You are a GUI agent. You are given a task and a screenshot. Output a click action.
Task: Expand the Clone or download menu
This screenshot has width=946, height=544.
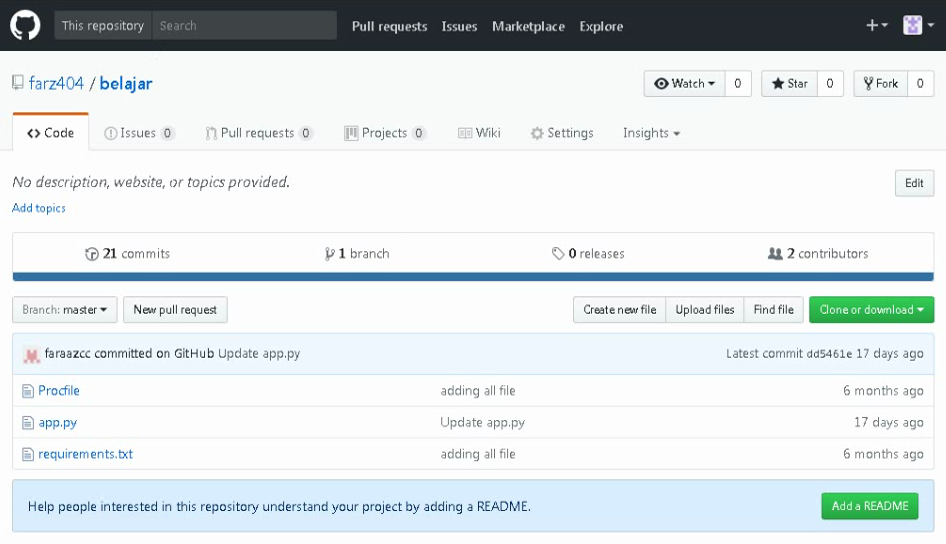pos(871,310)
